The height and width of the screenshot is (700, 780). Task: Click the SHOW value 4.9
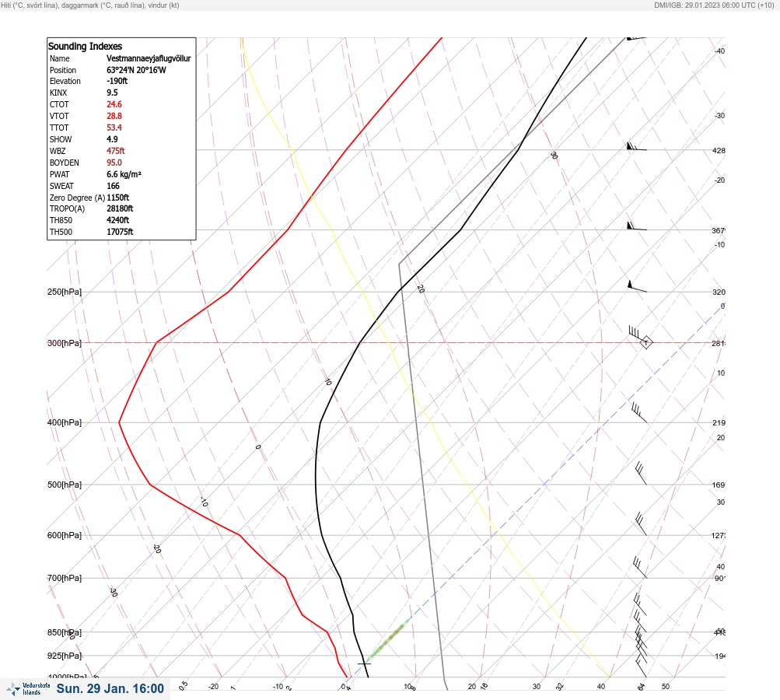tap(113, 139)
